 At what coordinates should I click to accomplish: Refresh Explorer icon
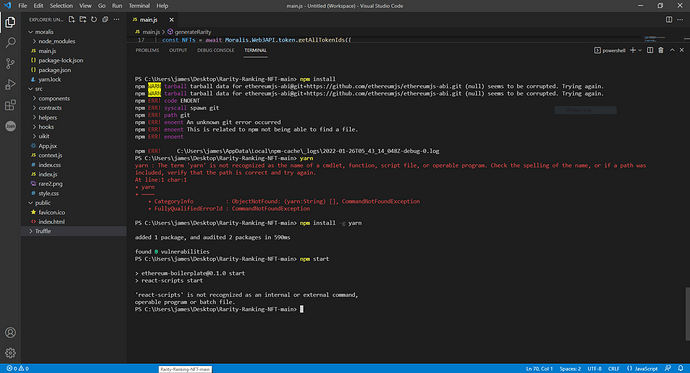94,19
